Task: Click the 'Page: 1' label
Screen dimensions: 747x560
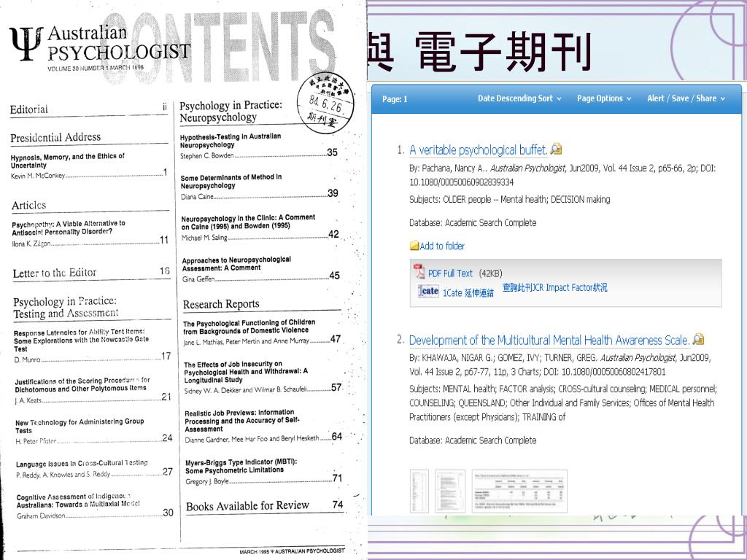Action: [x=395, y=99]
